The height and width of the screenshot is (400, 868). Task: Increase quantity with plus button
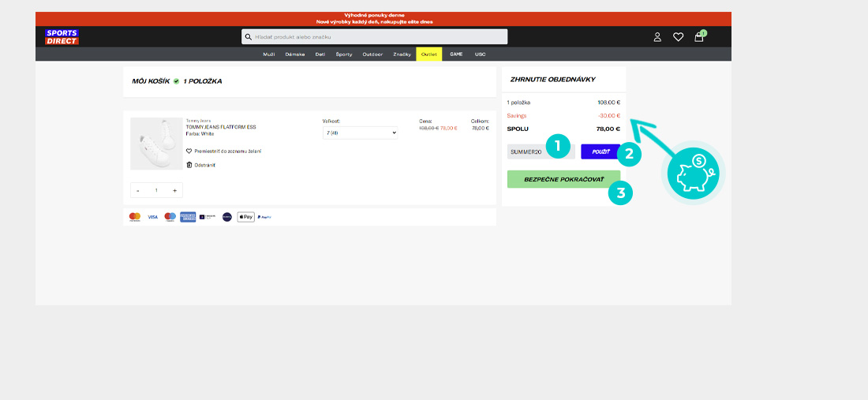174,190
